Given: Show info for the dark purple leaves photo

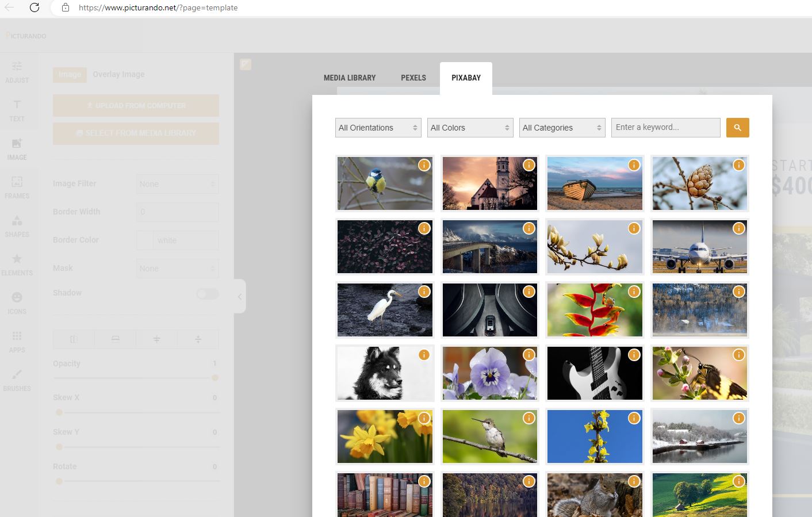Looking at the screenshot, I should (x=424, y=228).
